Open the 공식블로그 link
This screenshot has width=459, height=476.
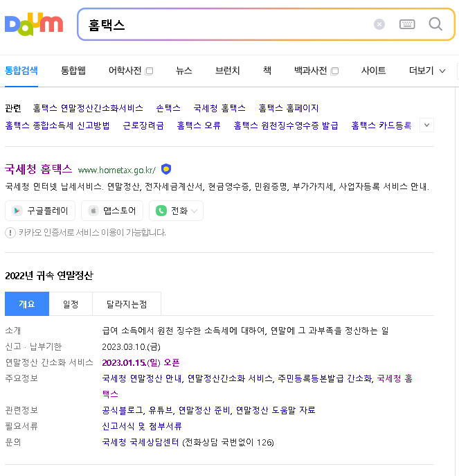click(x=123, y=410)
